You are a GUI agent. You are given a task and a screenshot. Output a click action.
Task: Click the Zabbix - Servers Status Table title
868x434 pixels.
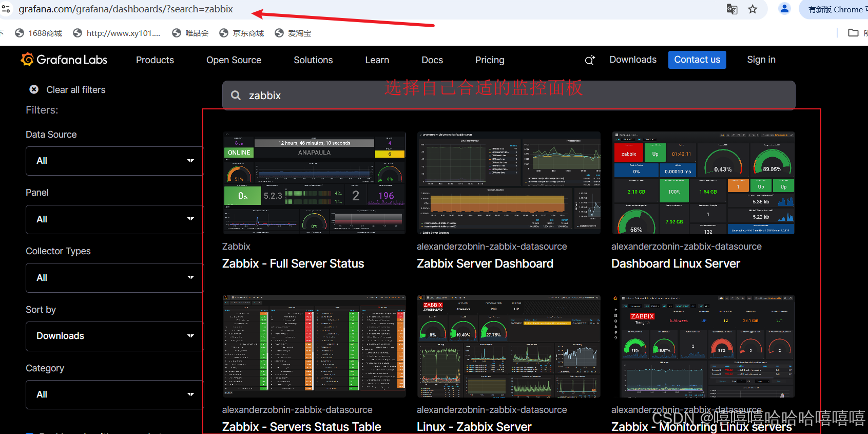302,427
